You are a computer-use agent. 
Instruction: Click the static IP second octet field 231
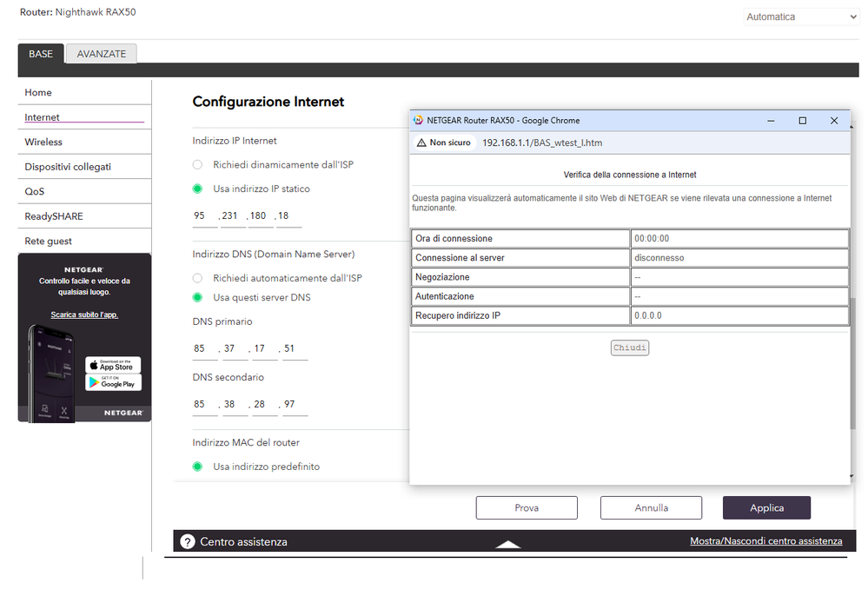point(234,215)
